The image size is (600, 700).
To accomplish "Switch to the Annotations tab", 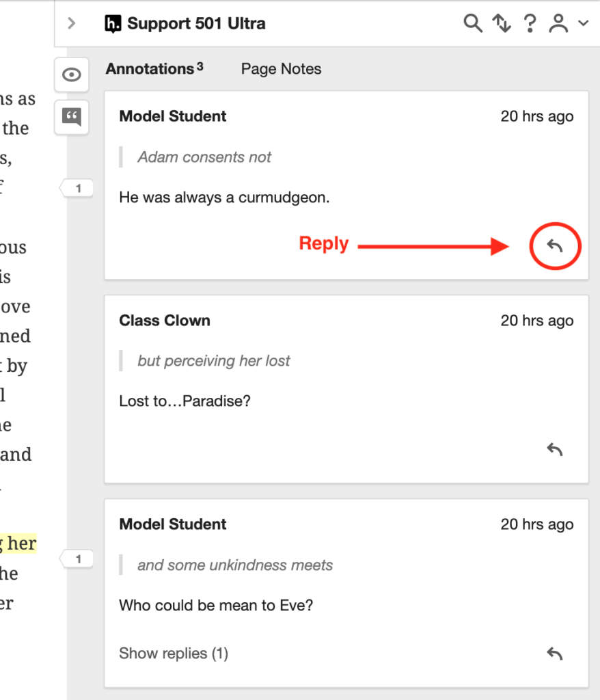I will coord(149,68).
